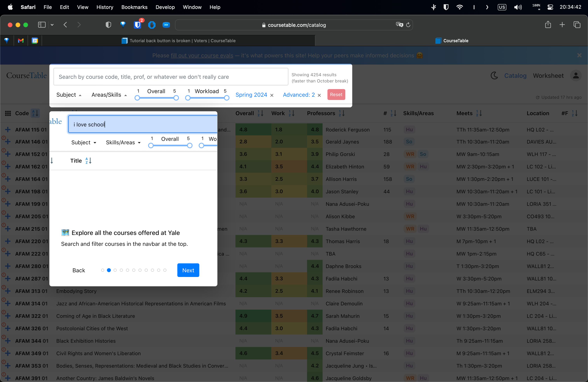
Task: Sort enrollment # column icon
Action: tap(393, 113)
